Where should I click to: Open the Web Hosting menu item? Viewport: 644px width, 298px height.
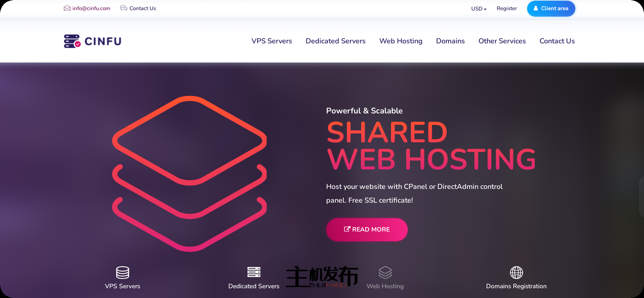[x=401, y=41]
